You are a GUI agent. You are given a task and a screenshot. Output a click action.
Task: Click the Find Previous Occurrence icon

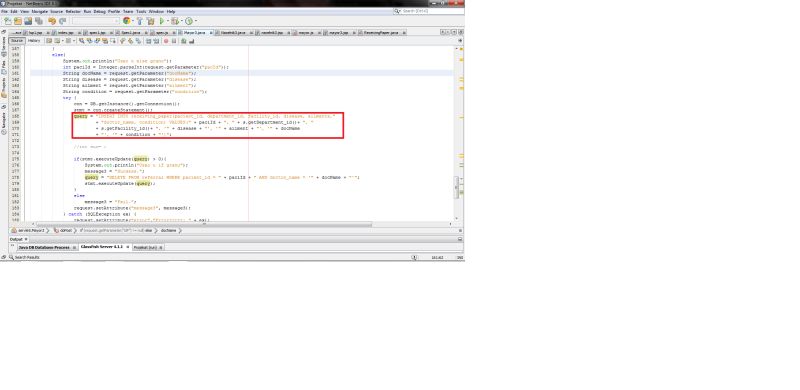(89, 41)
